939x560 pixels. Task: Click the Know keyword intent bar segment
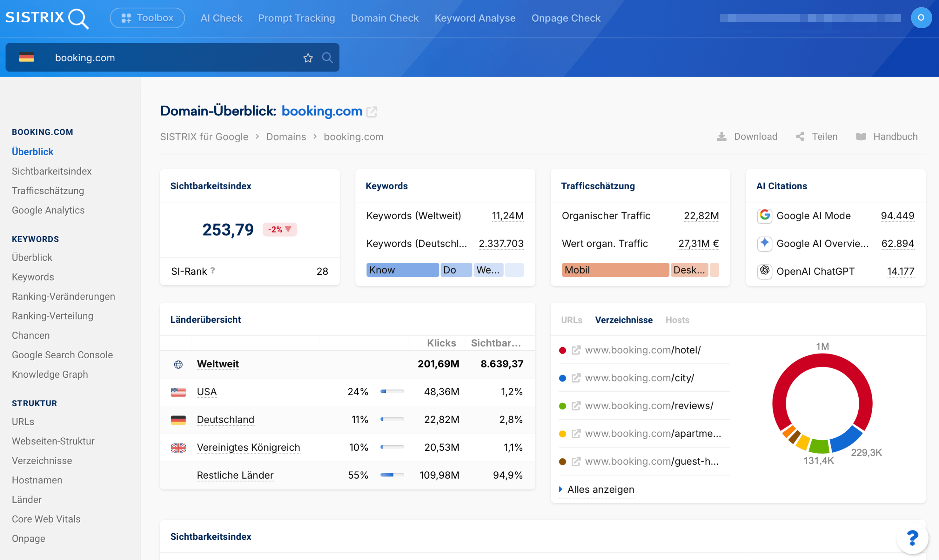pos(403,270)
